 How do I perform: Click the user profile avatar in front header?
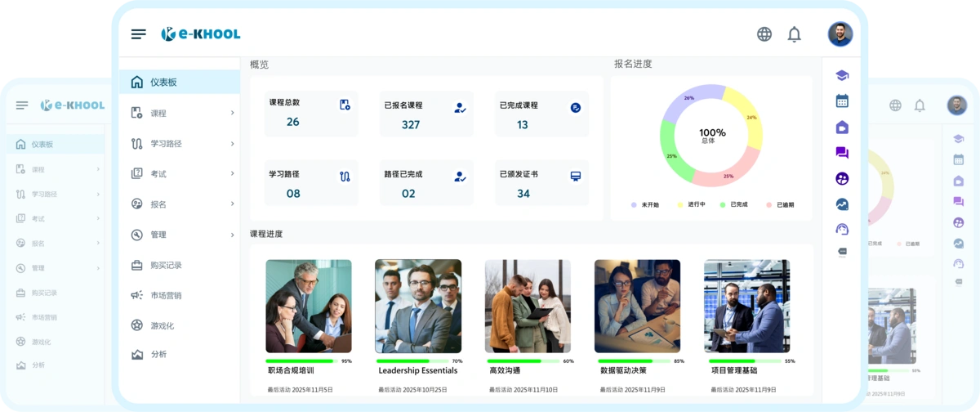(840, 34)
